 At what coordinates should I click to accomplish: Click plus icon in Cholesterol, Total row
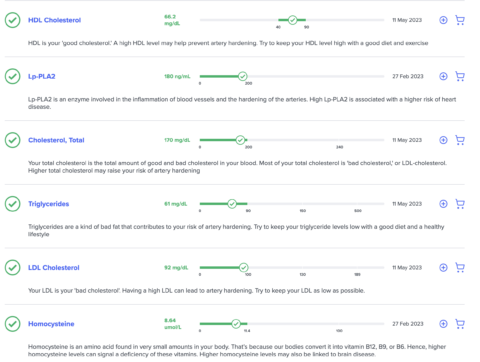tap(443, 140)
